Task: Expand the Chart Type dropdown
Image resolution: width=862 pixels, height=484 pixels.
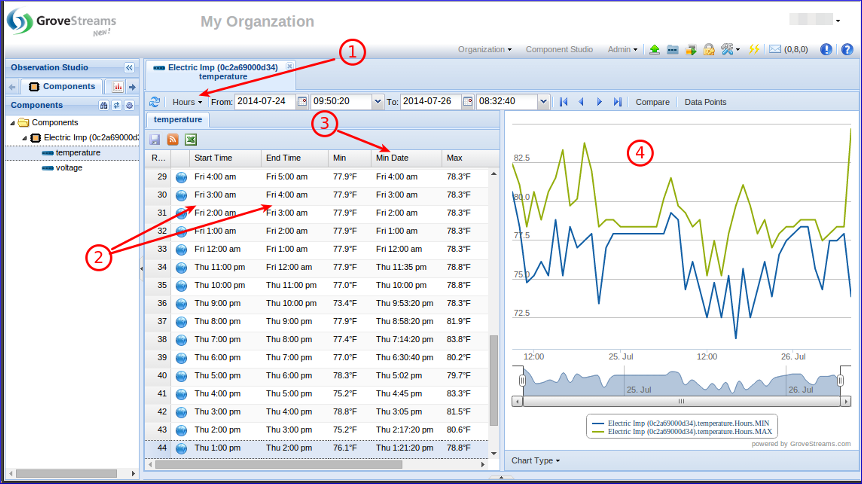Action: [x=535, y=461]
